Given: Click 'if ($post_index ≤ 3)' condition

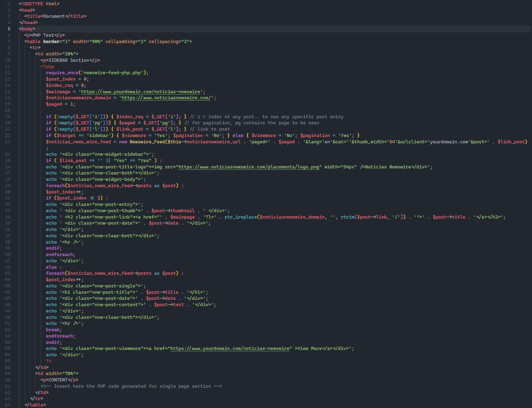Looking at the screenshot, I should [74, 198].
